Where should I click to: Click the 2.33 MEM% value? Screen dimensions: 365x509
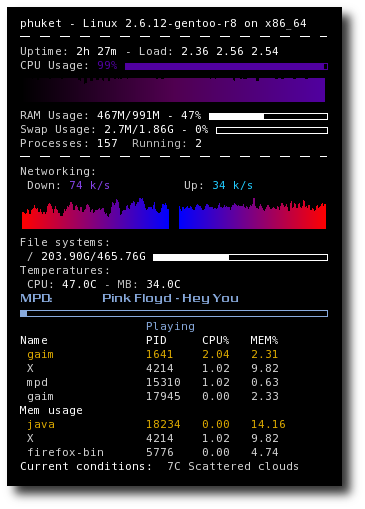tap(265, 396)
